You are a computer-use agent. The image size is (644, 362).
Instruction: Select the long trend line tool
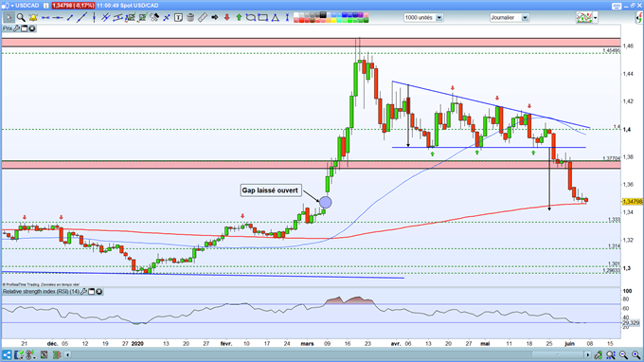click(81, 18)
